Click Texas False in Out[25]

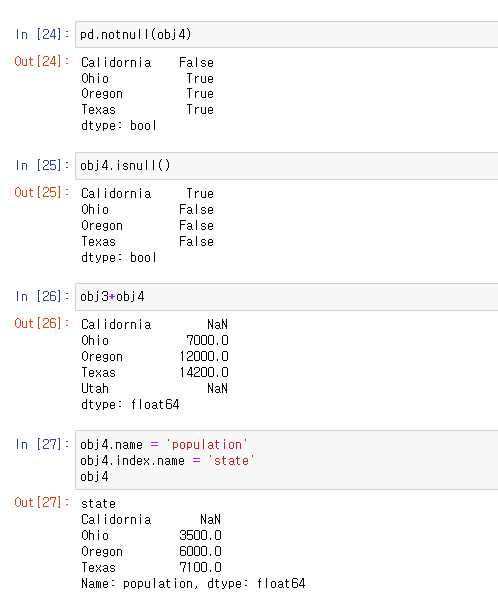[x=147, y=241]
